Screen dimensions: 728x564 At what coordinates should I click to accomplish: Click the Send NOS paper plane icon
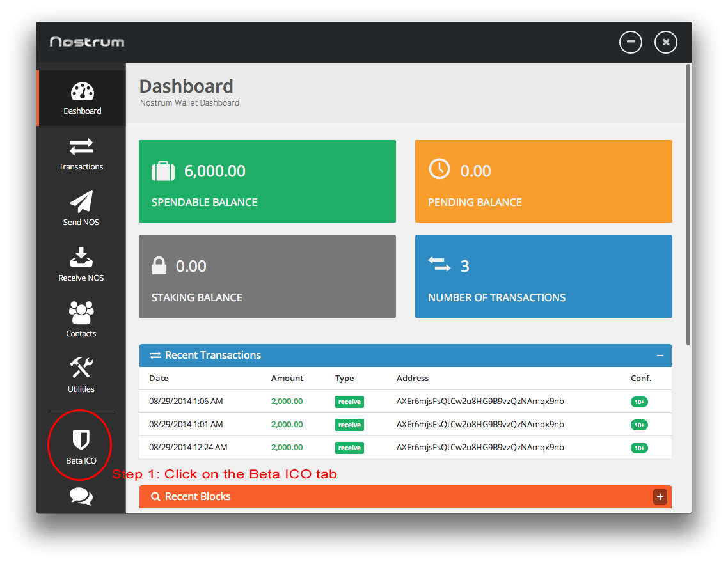click(81, 201)
